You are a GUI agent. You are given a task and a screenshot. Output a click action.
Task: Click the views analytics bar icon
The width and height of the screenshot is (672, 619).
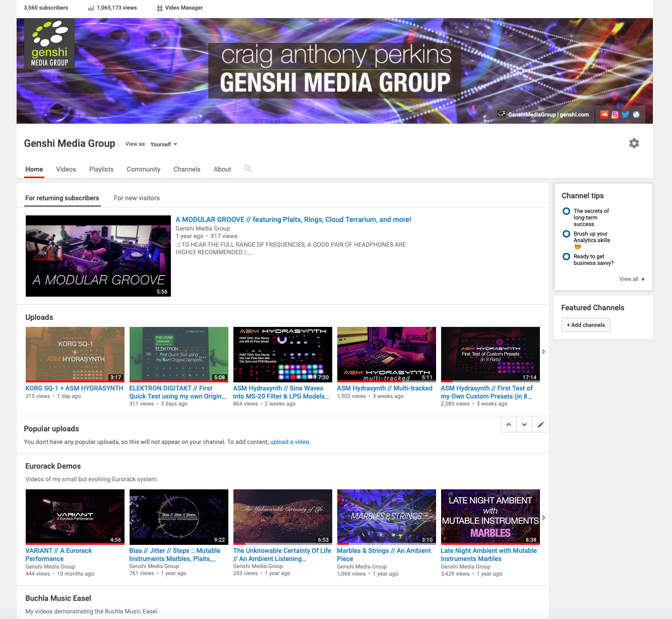pyautogui.click(x=91, y=8)
